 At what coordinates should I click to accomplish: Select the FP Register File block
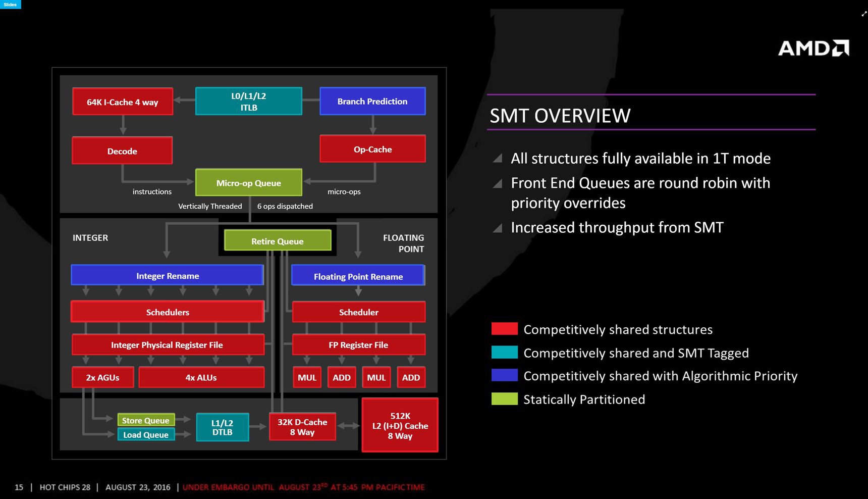359,344
